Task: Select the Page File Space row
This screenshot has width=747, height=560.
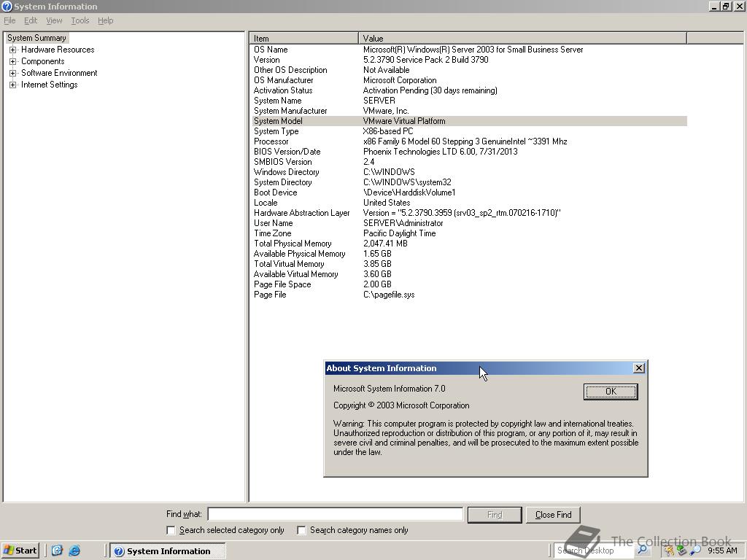Action: click(x=469, y=284)
